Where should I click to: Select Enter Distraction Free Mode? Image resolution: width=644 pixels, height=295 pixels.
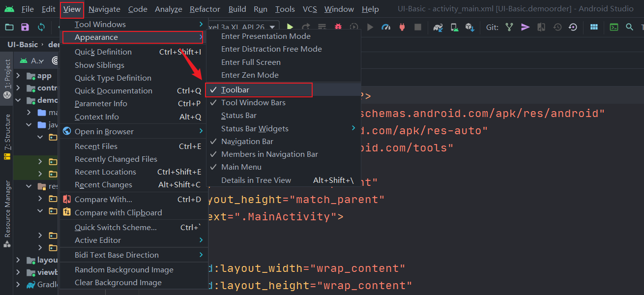coord(283,49)
